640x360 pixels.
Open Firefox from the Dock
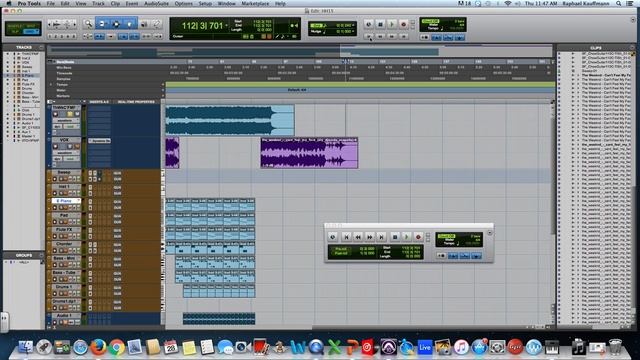pyautogui.click(x=98, y=347)
